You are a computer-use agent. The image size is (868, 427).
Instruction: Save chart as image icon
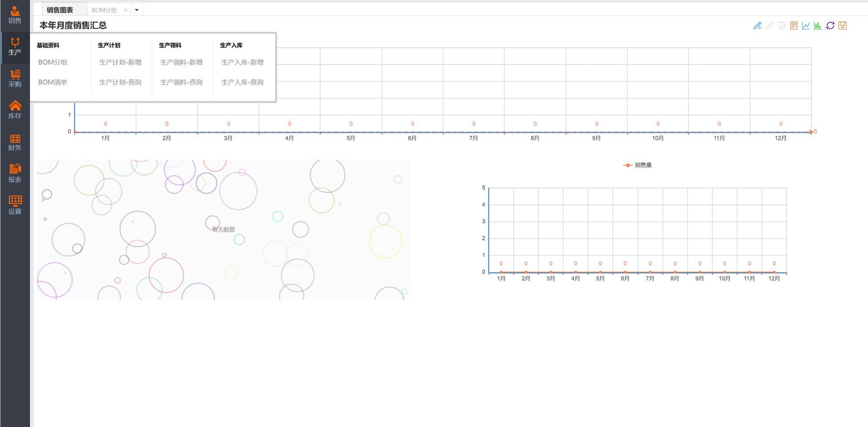(843, 26)
